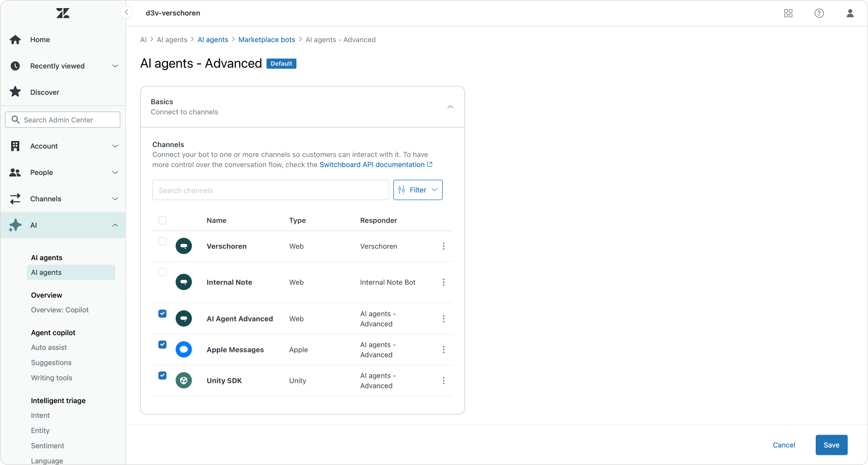Open Overview: Copilot in sidebar
The image size is (868, 465).
click(x=60, y=310)
